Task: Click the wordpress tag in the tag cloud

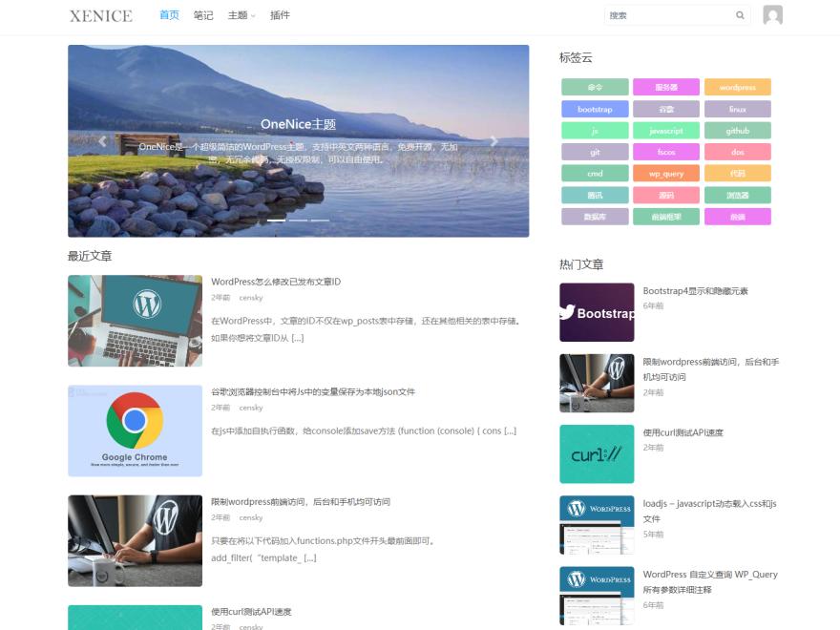Action: coord(737,87)
